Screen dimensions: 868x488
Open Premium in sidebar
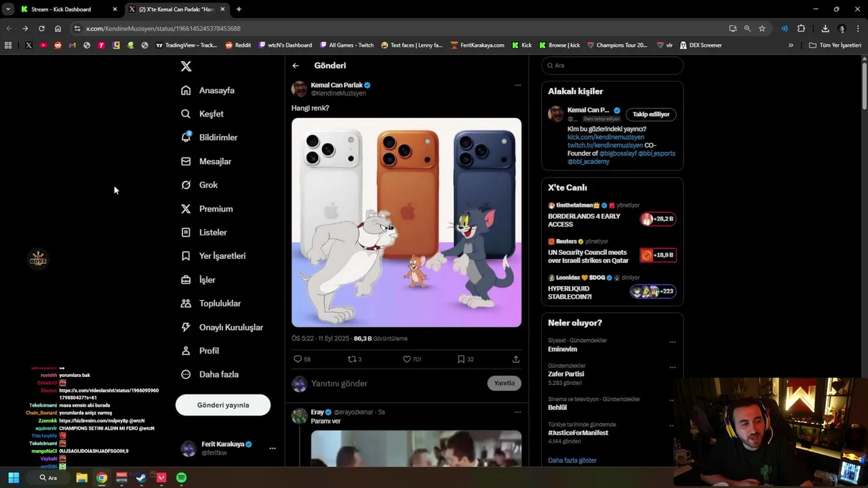tap(207, 209)
